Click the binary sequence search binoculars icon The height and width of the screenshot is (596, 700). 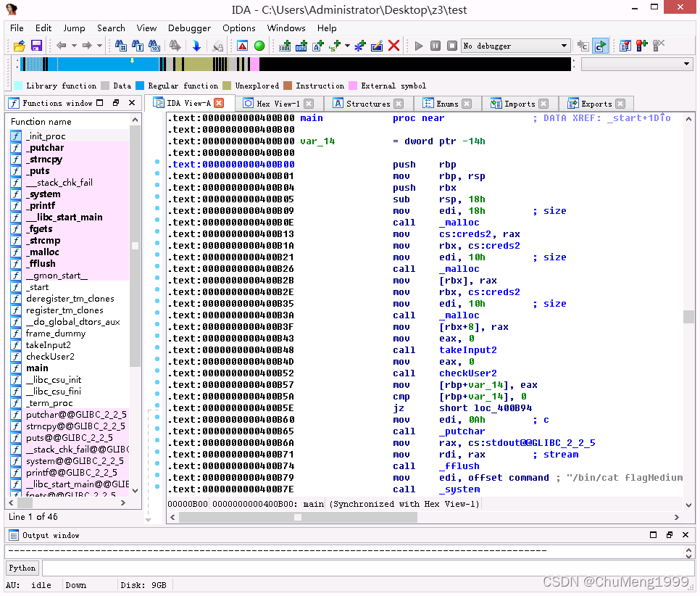click(x=154, y=46)
